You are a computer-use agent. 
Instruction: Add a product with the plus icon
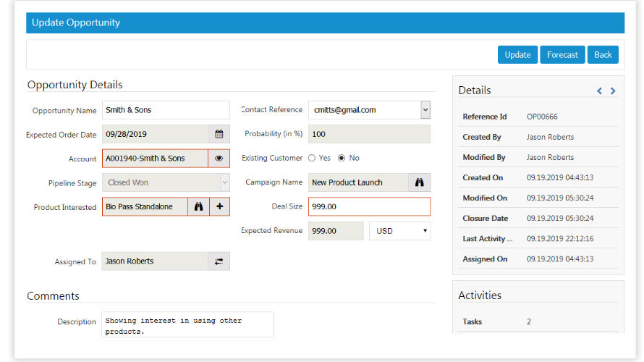[220, 206]
